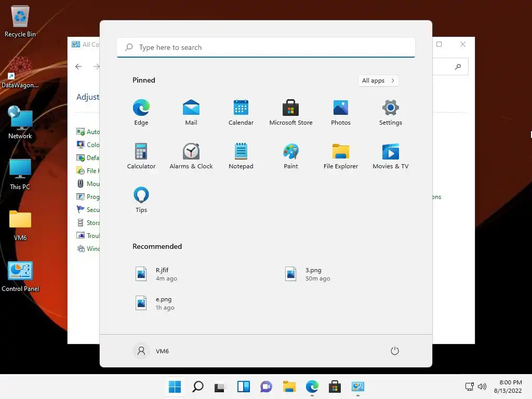The height and width of the screenshot is (399, 532).
Task: Select Network desktop icon
Action: pyautogui.click(x=20, y=123)
